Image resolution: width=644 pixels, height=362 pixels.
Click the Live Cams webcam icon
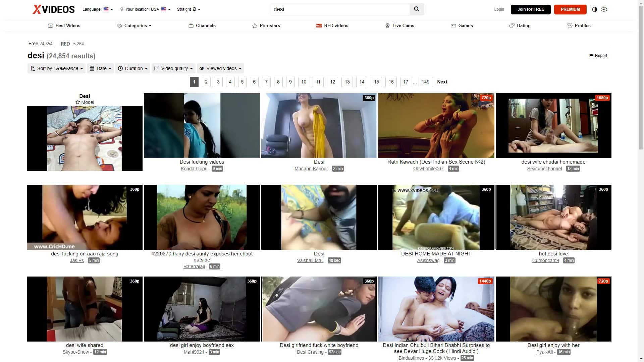pos(387,25)
